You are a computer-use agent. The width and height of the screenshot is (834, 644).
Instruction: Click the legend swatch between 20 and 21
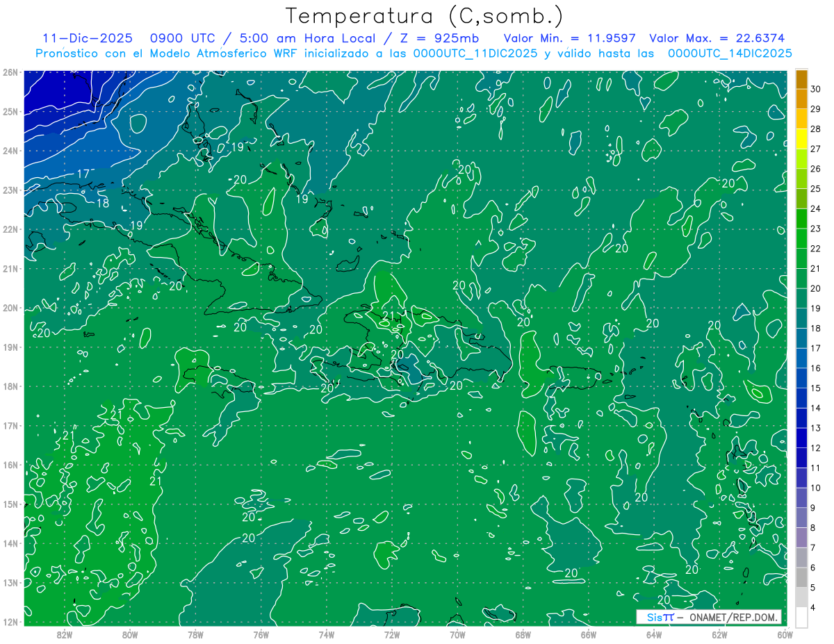coord(802,279)
